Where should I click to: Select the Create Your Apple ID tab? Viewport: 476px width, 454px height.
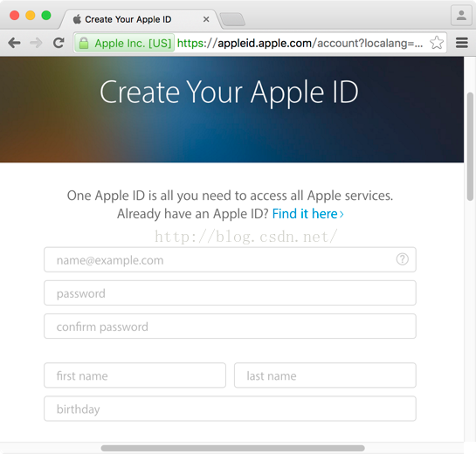click(x=140, y=19)
